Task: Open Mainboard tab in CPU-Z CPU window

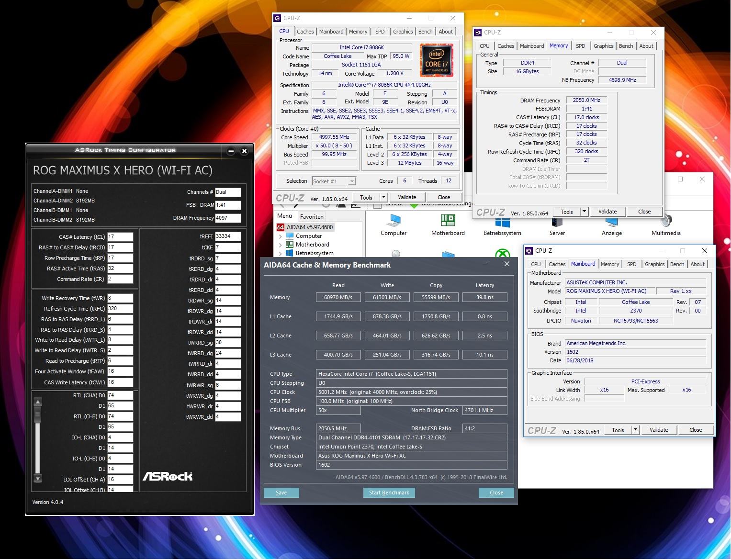Action: point(331,32)
